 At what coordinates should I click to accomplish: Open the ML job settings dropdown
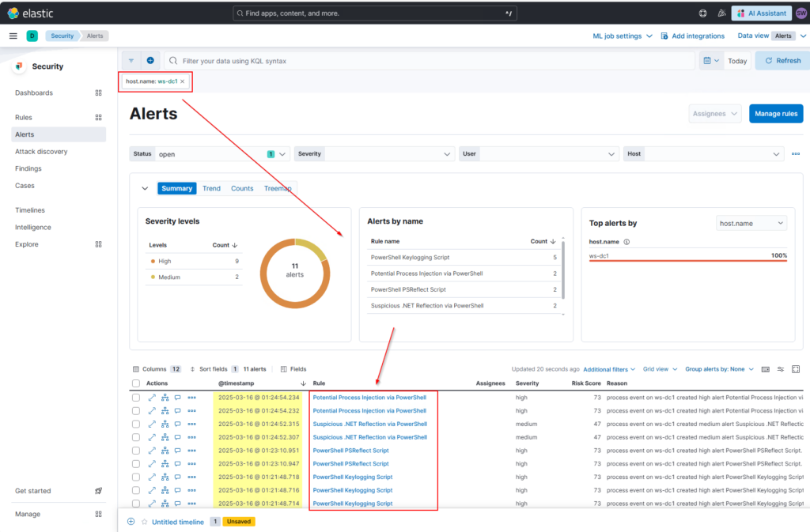[622, 36]
